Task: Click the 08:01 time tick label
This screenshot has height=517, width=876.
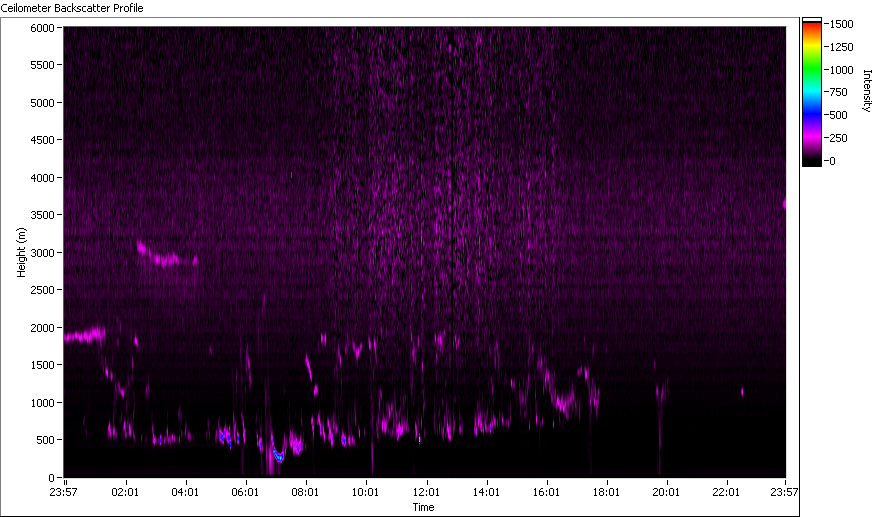Action: coord(305,492)
